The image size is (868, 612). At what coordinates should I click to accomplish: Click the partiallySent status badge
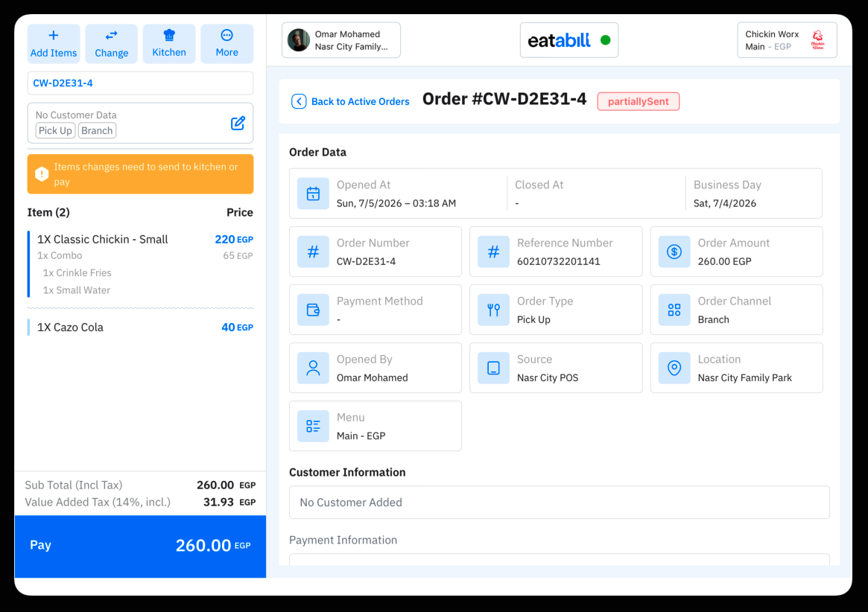639,101
